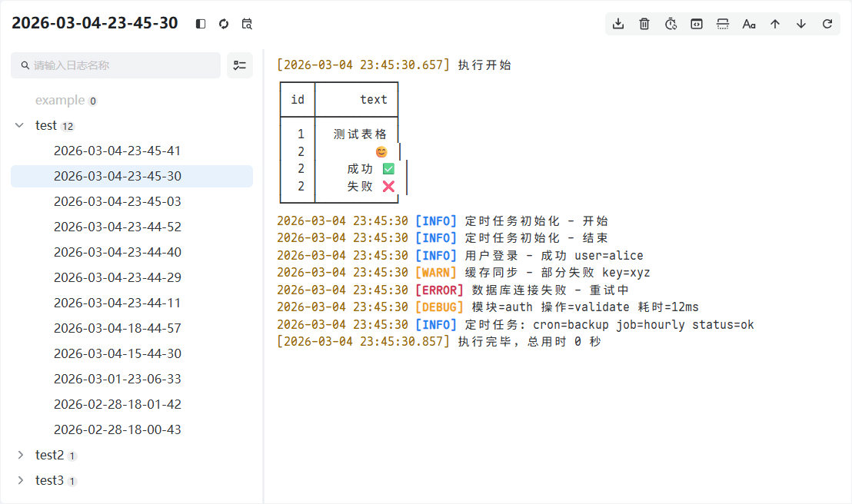
Task: Click the trash icon to delete the log
Action: [644, 24]
